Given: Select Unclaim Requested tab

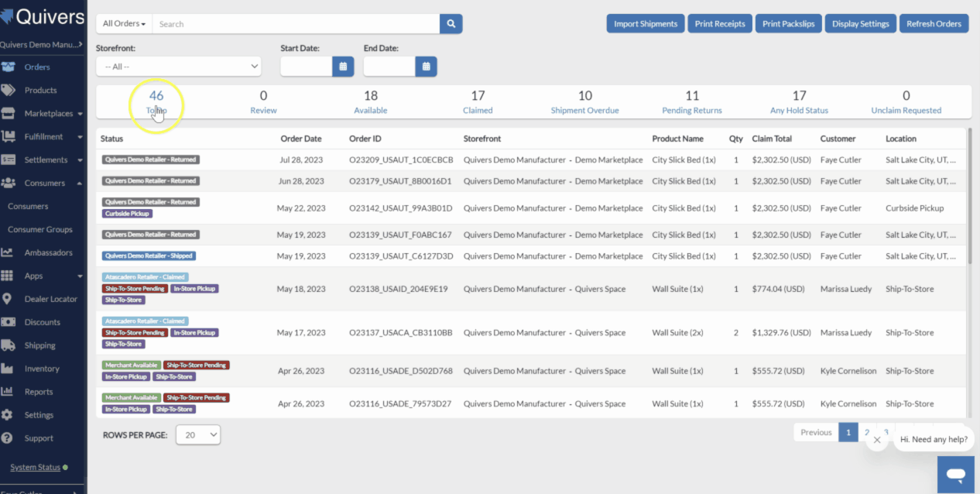Looking at the screenshot, I should pyautogui.click(x=906, y=102).
